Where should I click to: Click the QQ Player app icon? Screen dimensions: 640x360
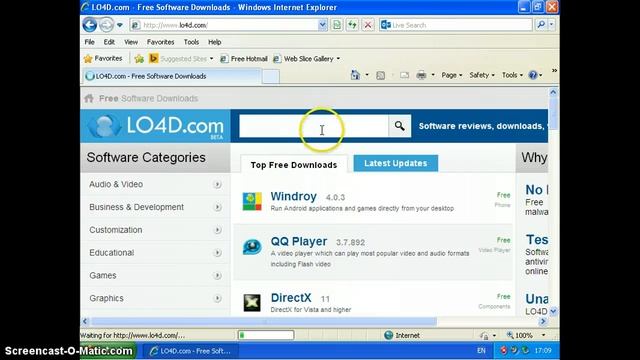tap(252, 247)
